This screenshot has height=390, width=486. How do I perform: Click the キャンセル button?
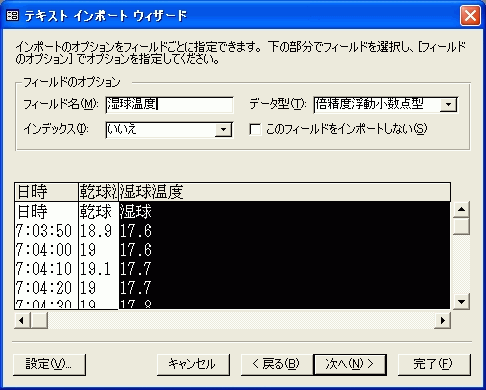coord(193,364)
